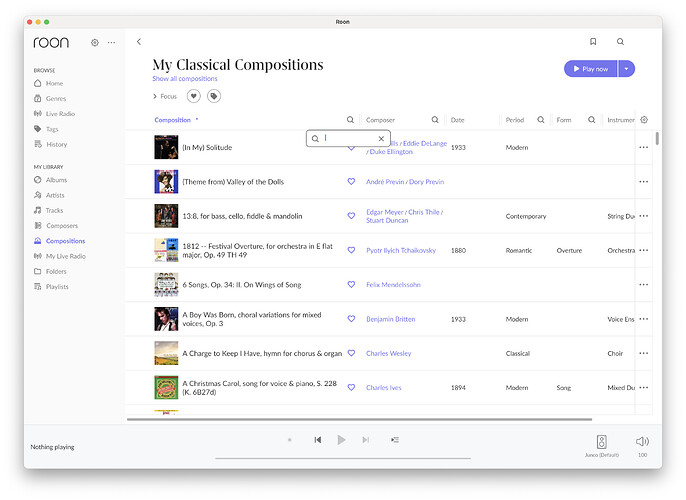Viewport: 686px width, 500px height.
Task: Click into the composition filter text field
Action: click(x=349, y=138)
